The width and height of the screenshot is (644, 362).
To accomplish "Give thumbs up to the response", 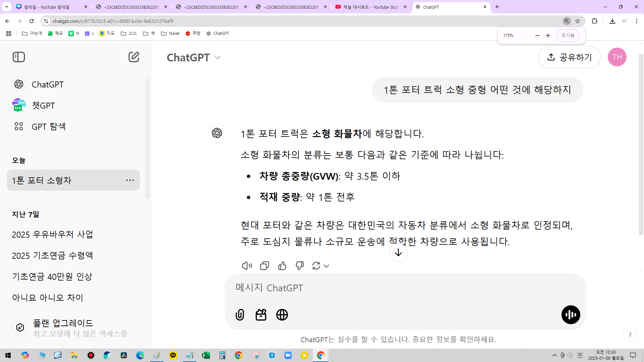I will pos(282,266).
